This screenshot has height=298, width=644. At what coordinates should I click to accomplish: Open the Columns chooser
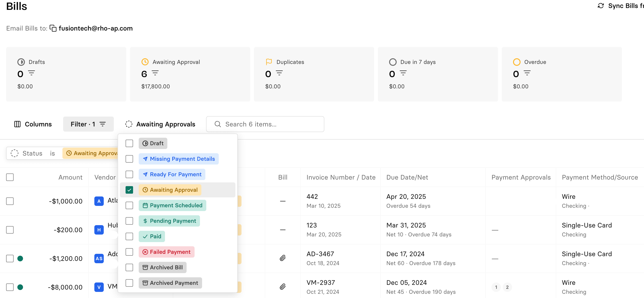pos(33,124)
